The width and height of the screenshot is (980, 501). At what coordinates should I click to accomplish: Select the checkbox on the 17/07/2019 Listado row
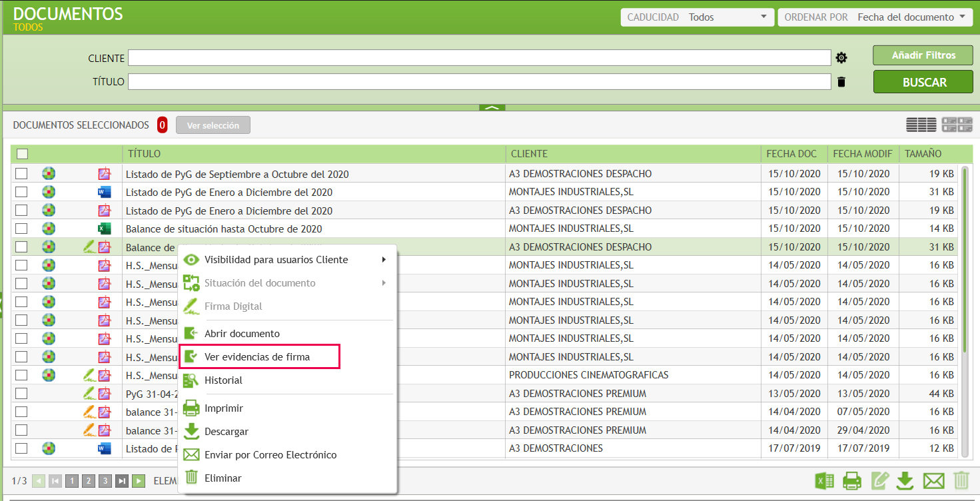(x=21, y=448)
